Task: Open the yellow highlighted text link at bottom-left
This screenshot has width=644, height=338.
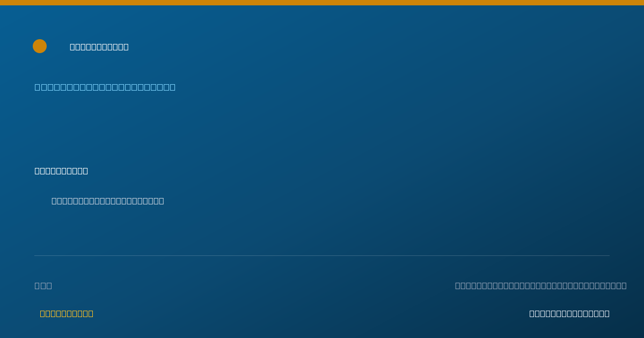Action: pyautogui.click(x=67, y=313)
